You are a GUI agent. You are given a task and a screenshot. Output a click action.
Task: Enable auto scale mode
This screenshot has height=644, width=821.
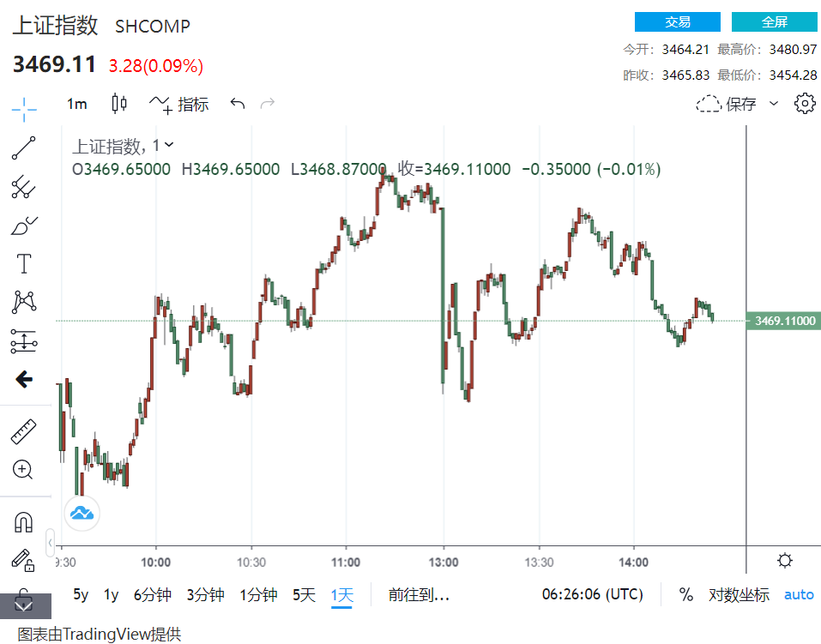(799, 594)
